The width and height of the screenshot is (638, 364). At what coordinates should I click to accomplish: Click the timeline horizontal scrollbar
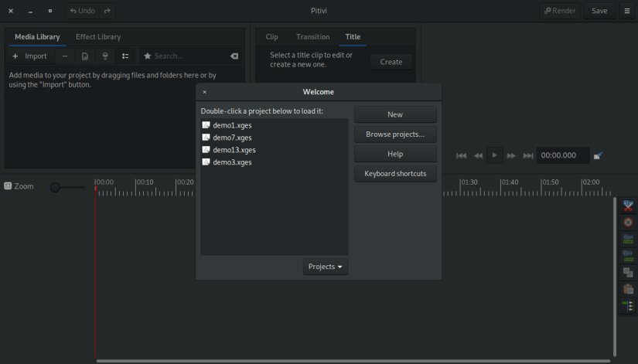coord(353,361)
